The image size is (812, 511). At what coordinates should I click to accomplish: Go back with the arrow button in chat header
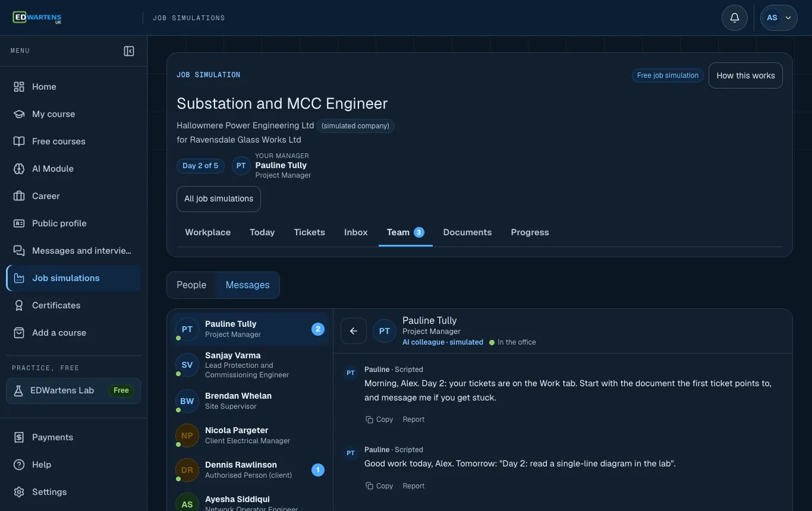[x=354, y=331]
